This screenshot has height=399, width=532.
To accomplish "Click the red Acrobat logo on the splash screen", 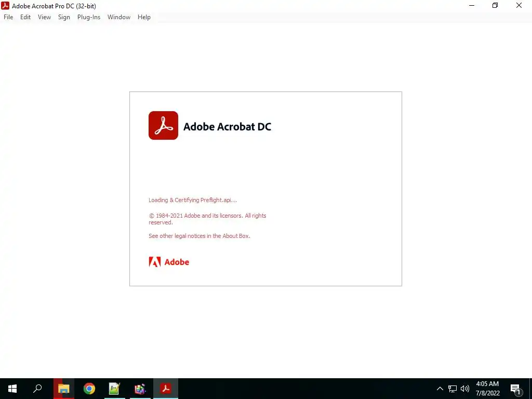I will click(163, 125).
